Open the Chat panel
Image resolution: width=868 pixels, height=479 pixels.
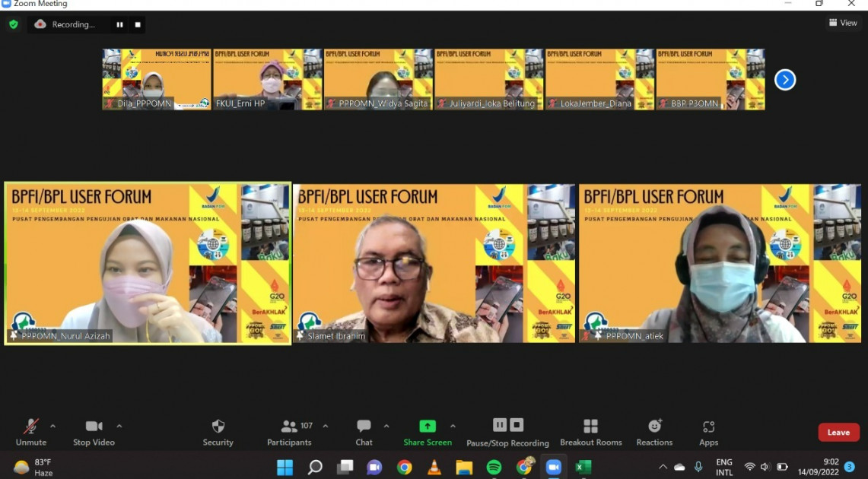point(364,427)
